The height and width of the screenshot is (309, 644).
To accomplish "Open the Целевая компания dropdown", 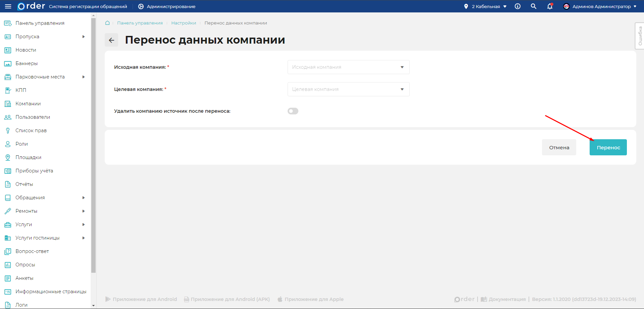I will pyautogui.click(x=348, y=89).
